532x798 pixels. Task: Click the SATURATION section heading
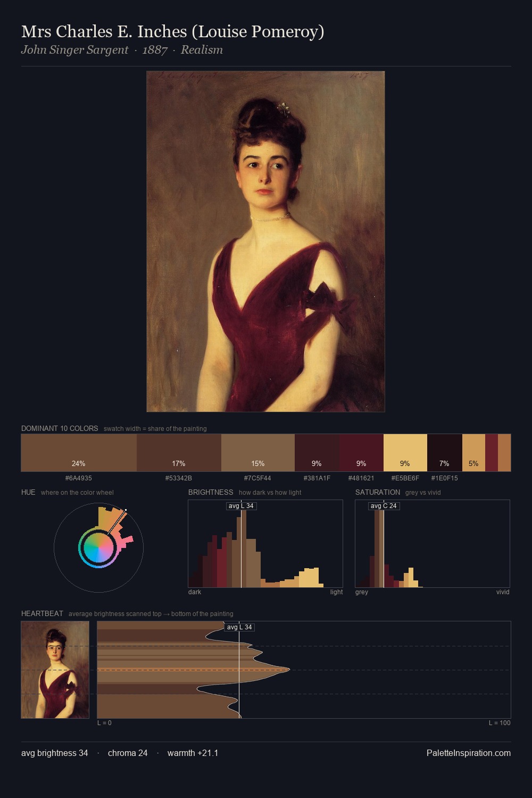click(378, 492)
